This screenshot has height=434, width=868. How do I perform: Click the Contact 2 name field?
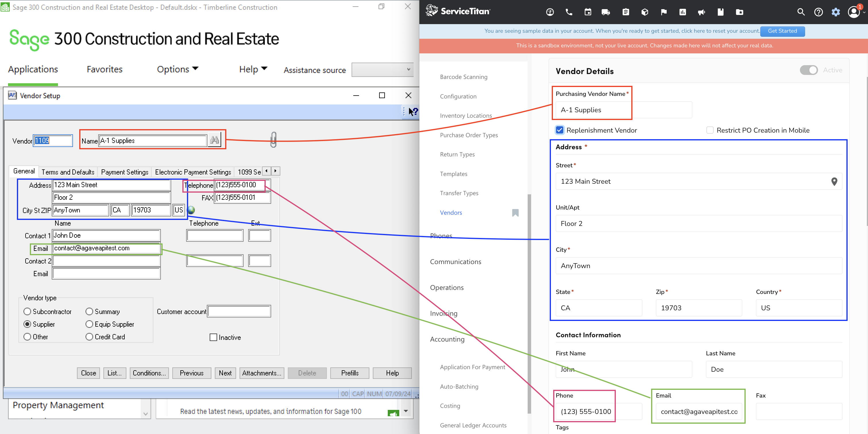coord(107,261)
